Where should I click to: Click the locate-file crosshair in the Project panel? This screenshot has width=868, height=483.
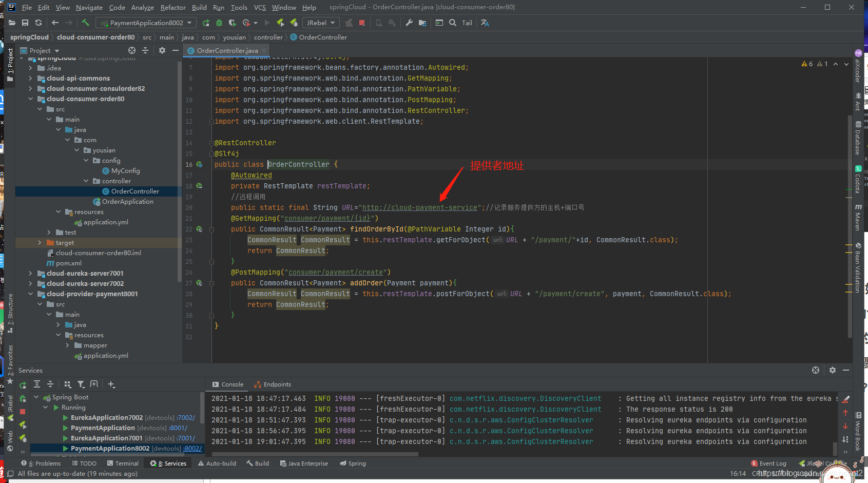click(x=132, y=50)
